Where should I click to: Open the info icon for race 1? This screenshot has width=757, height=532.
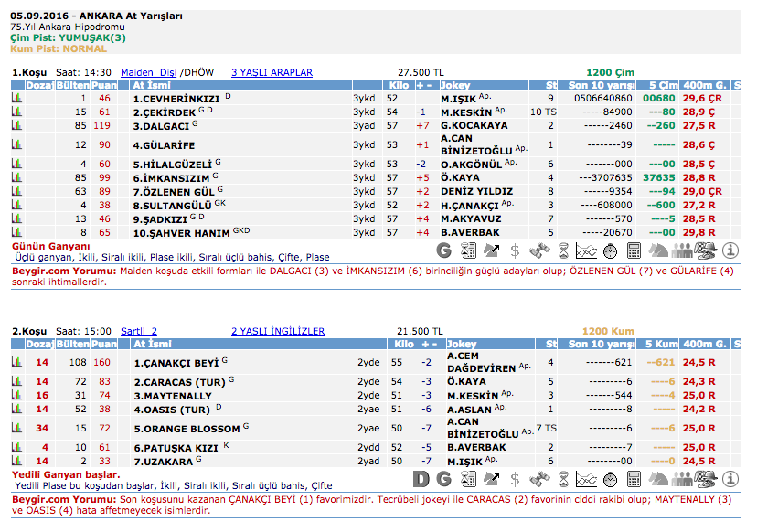coord(730,250)
